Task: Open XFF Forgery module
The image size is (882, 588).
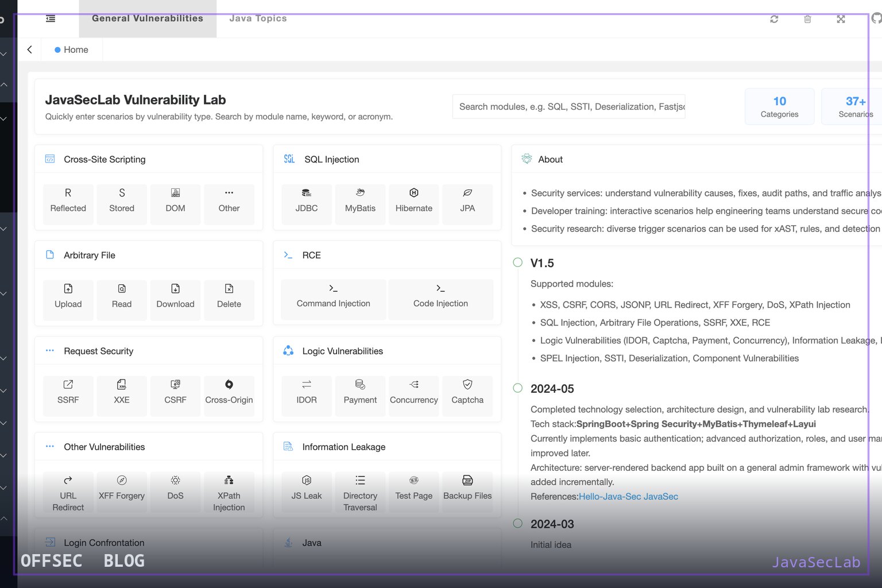Action: [122, 493]
